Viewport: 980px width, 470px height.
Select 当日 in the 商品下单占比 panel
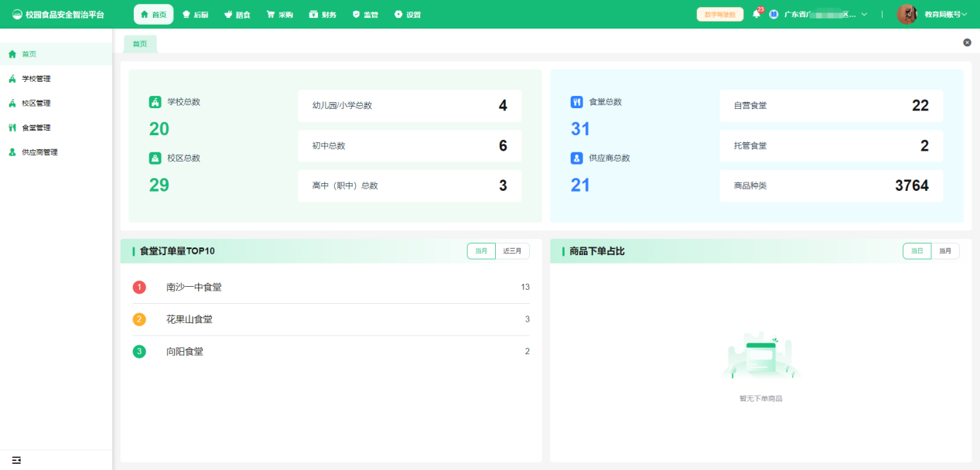(x=917, y=250)
